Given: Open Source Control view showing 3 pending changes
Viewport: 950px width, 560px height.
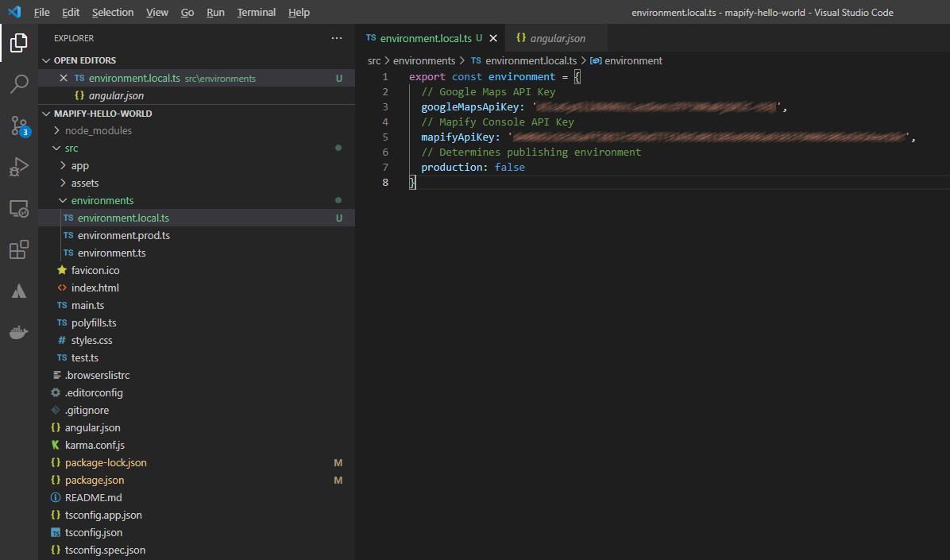Looking at the screenshot, I should [19, 126].
